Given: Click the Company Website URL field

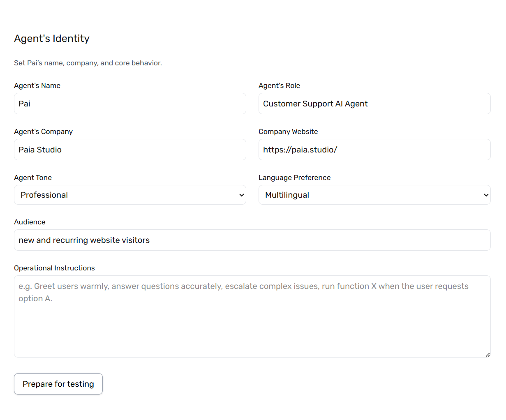Looking at the screenshot, I should tap(374, 150).
